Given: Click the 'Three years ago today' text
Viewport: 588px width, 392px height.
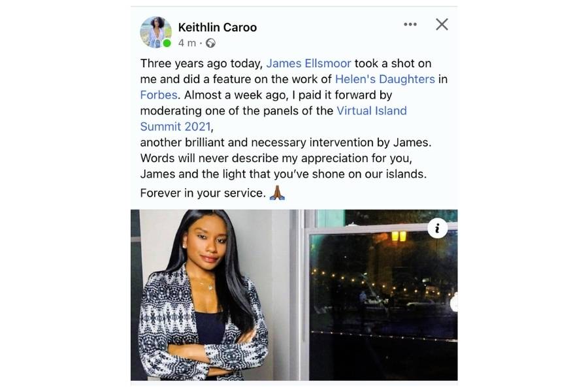Looking at the screenshot, I should pyautogui.click(x=201, y=63).
